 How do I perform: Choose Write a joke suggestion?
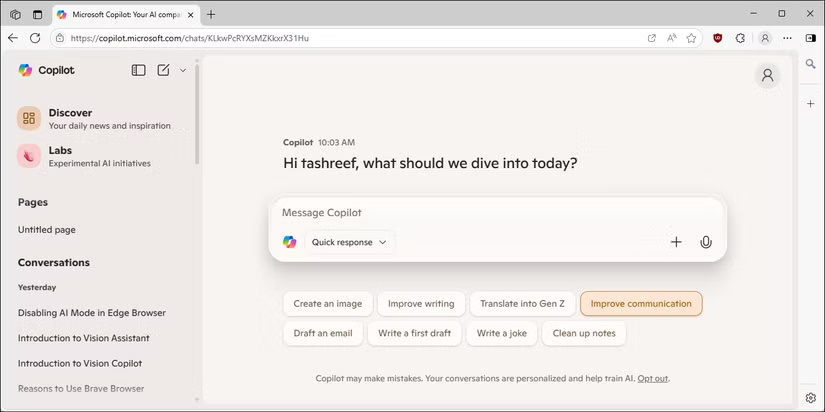501,333
